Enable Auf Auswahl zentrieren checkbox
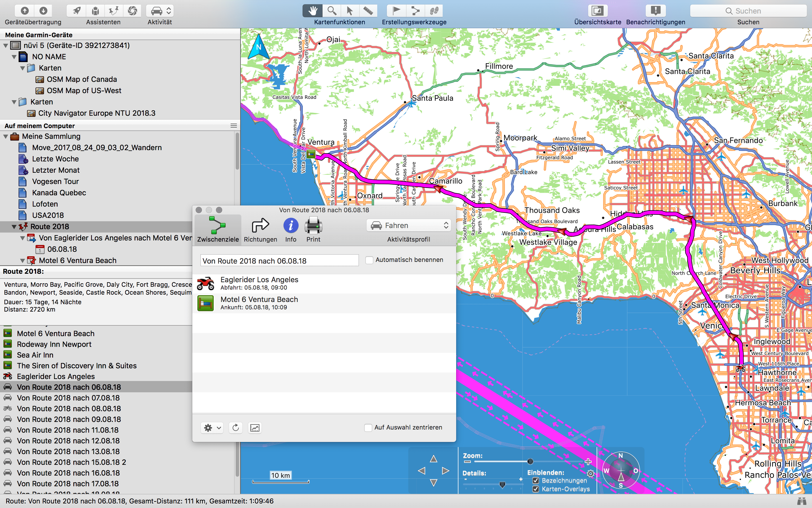 point(368,428)
